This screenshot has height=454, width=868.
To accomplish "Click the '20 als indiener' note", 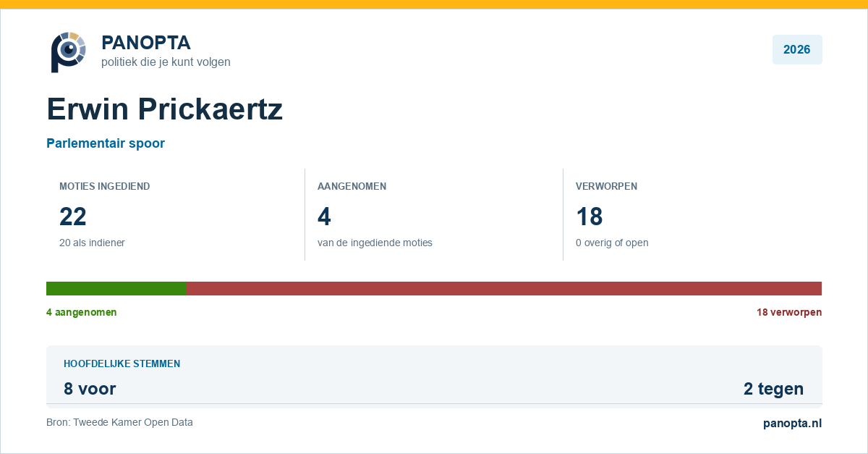I will [x=92, y=243].
